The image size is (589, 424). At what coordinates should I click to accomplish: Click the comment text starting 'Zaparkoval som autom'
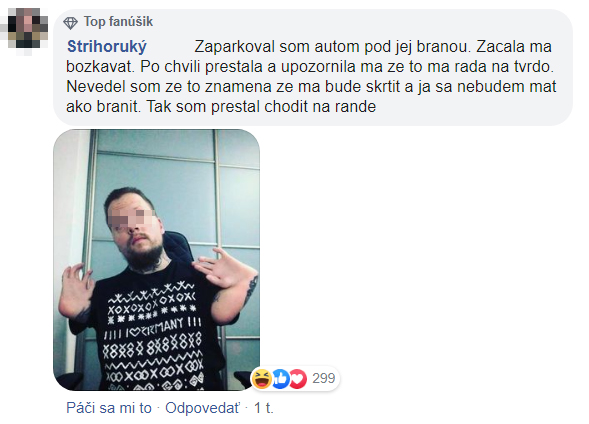(x=311, y=77)
